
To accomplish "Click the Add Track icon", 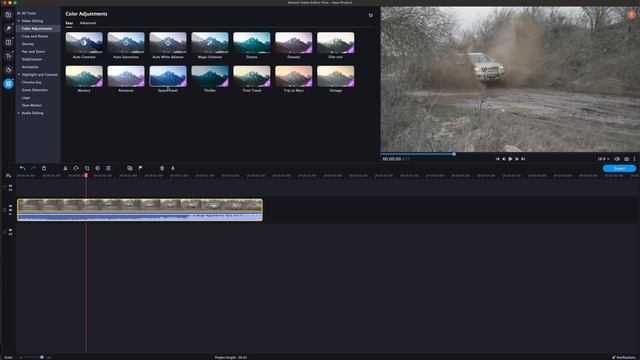I will pos(9,176).
